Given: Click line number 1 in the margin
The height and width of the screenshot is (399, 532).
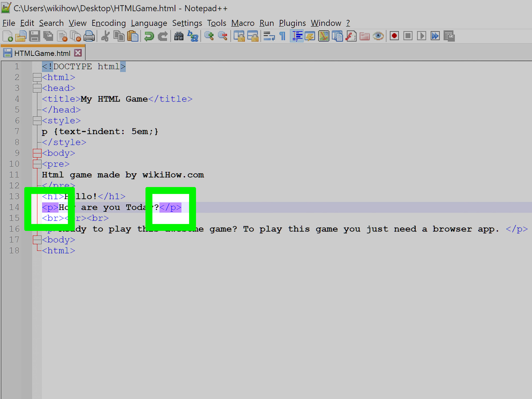Looking at the screenshot, I should (17, 66).
